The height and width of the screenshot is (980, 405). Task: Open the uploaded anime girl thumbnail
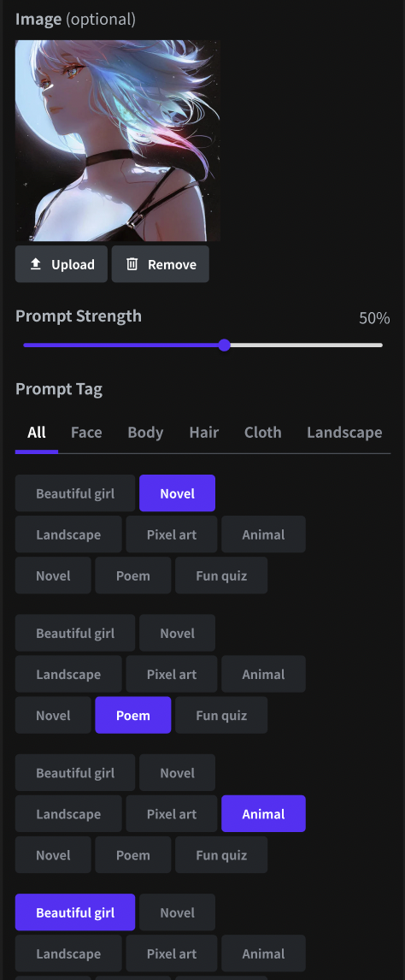point(118,140)
